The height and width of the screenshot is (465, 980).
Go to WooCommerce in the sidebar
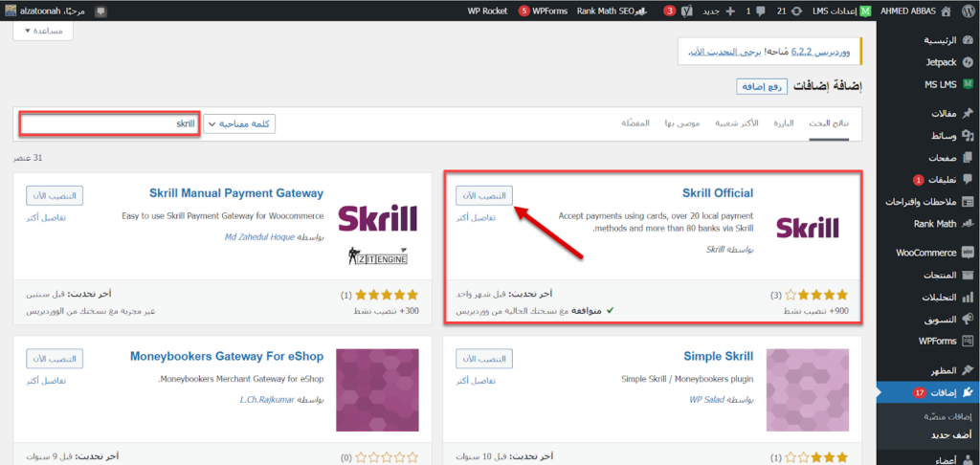tap(925, 253)
